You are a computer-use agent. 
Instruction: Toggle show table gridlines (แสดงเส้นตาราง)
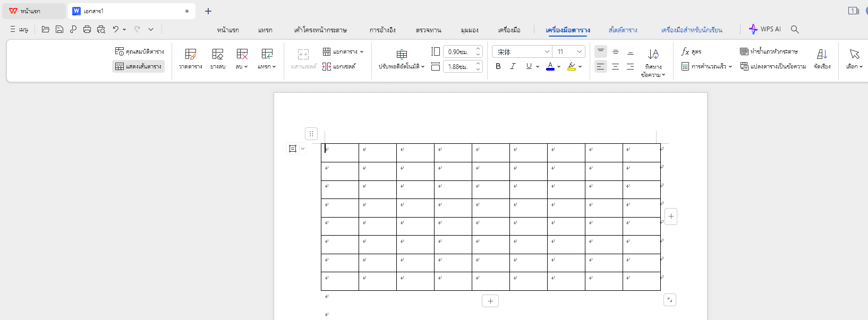(139, 66)
